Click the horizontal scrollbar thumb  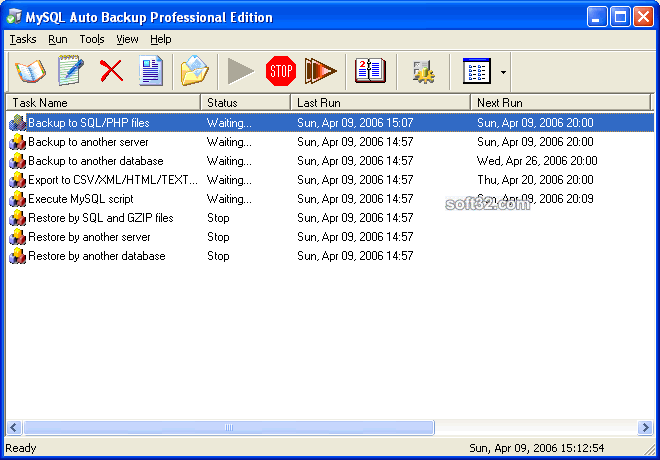[x=229, y=428]
